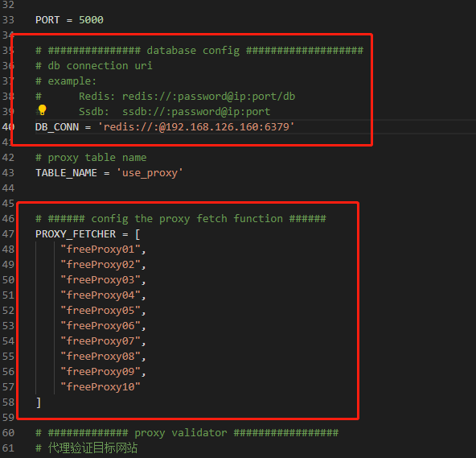Image resolution: width=476 pixels, height=458 pixels.
Task: Click the closing bracket on line 58
Action: [x=39, y=402]
